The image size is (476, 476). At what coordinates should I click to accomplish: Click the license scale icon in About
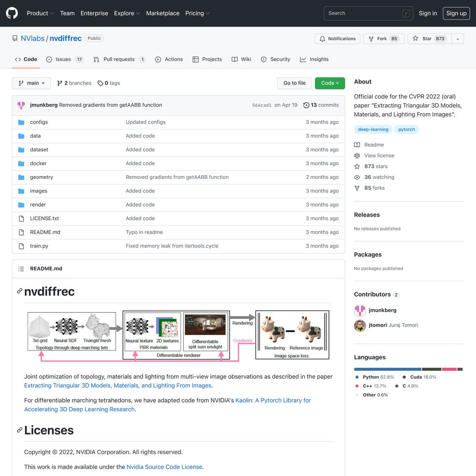(357, 156)
